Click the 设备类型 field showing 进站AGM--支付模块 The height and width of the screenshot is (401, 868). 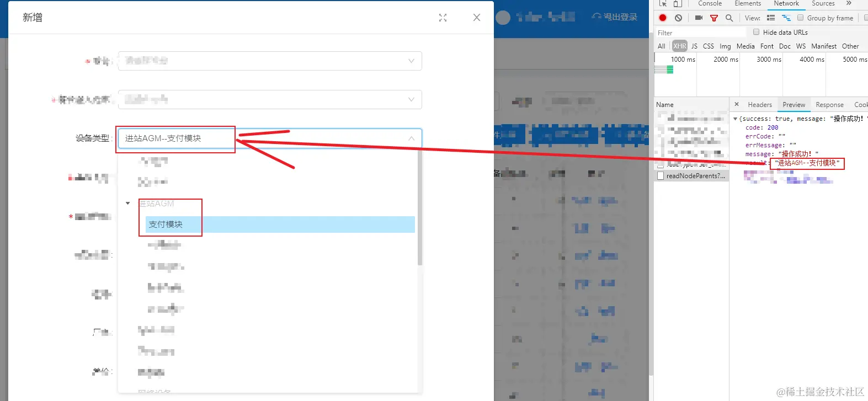pyautogui.click(x=270, y=138)
